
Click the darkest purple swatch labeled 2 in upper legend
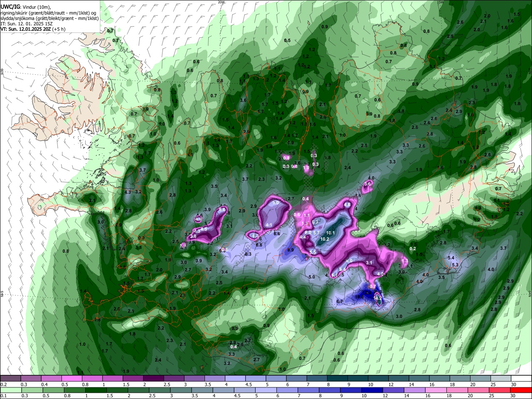(x=153, y=378)
